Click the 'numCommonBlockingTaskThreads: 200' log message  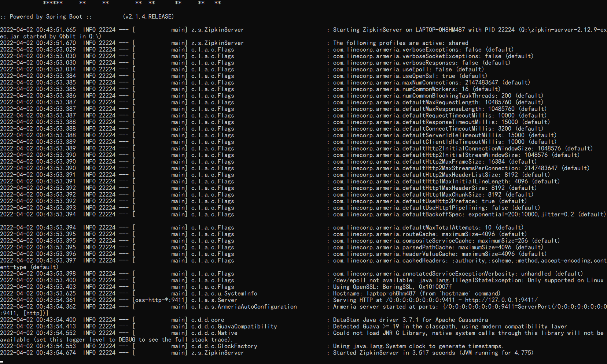[x=438, y=96]
